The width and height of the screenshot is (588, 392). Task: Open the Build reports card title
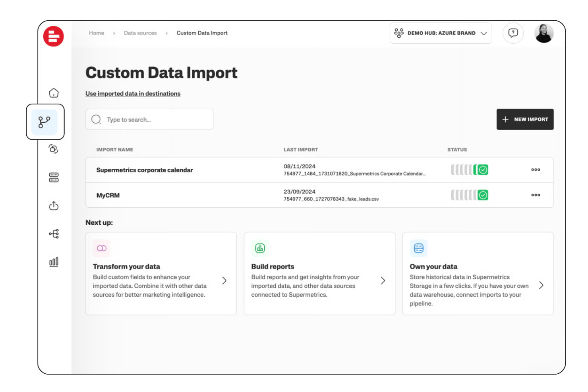[x=273, y=266]
